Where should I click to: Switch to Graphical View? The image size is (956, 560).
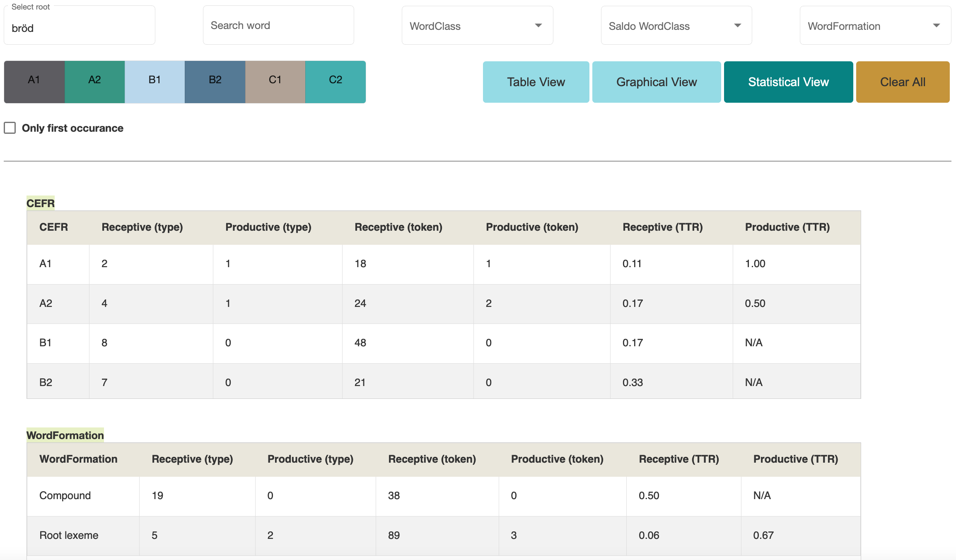pos(656,82)
